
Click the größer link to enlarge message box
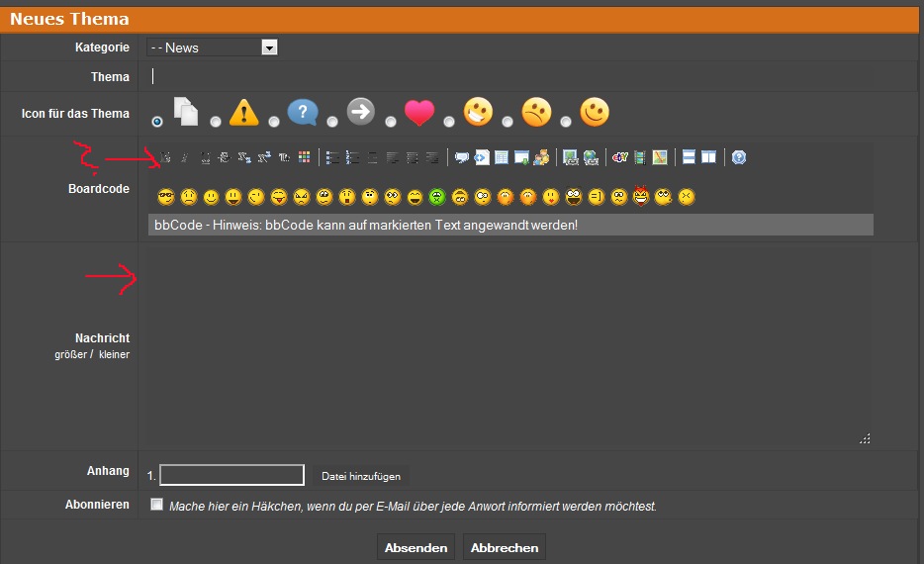[x=71, y=354]
